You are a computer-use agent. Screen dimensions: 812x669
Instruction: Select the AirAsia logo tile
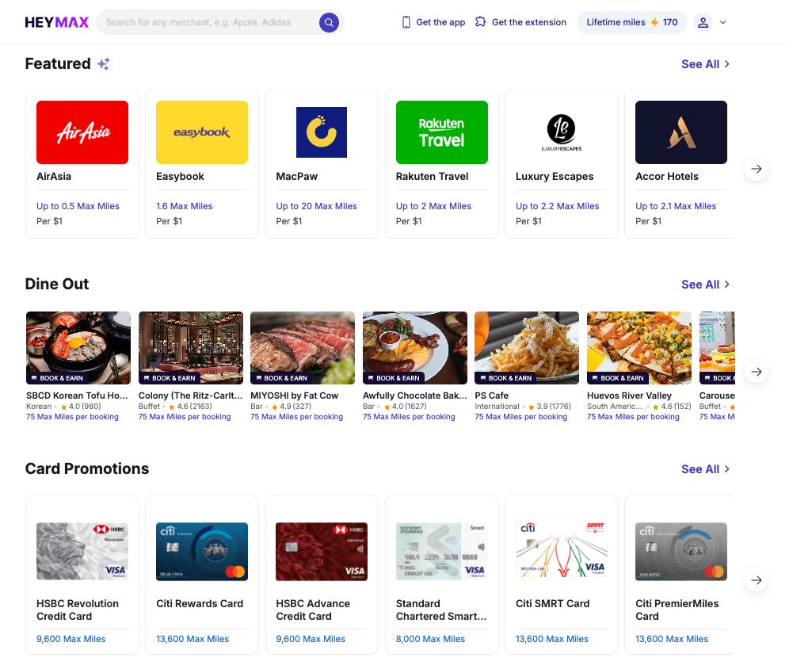82,132
